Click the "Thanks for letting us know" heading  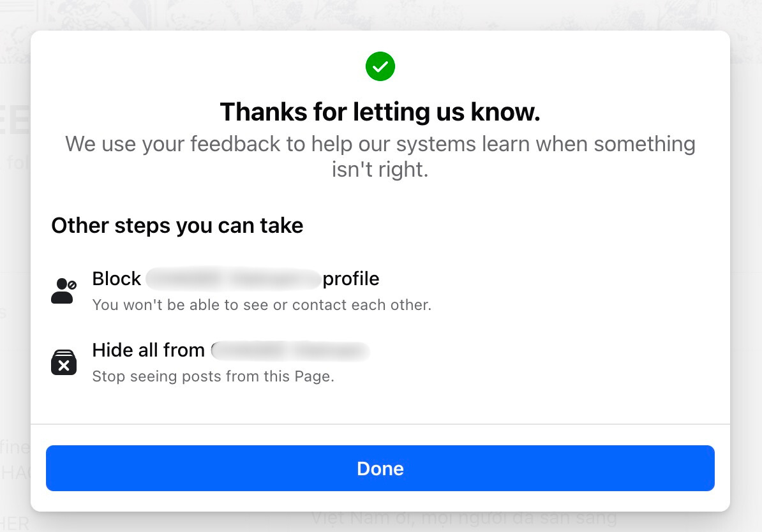click(x=380, y=112)
